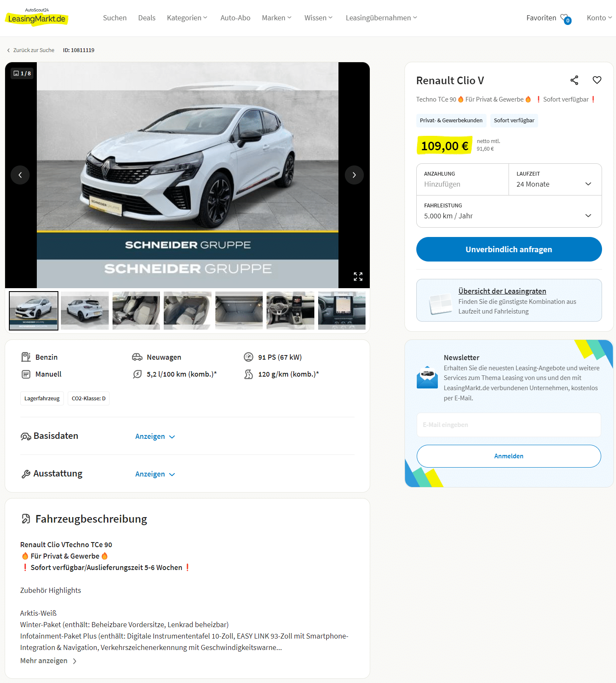Image resolution: width=616 pixels, height=683 pixels.
Task: Open the Konto dropdown menu
Action: pyautogui.click(x=599, y=18)
